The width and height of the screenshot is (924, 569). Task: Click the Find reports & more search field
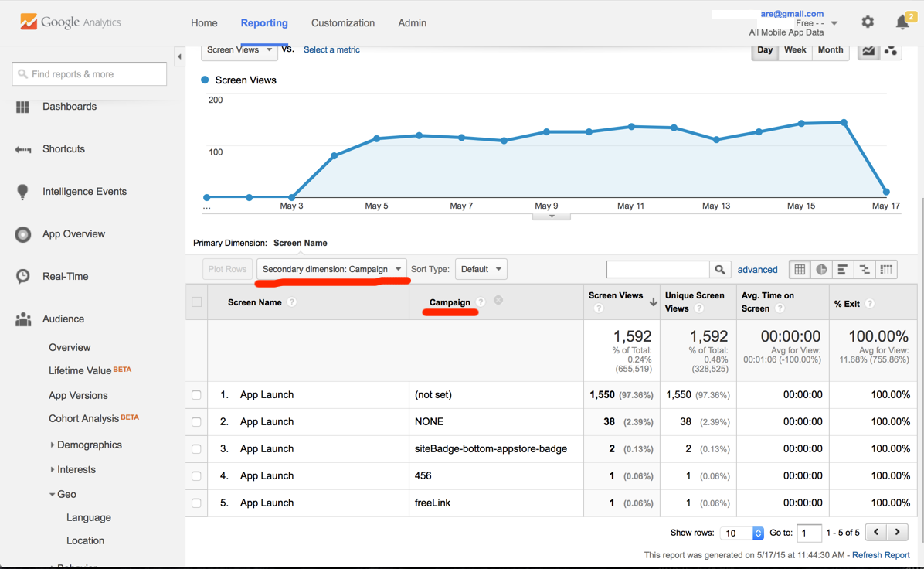coord(90,74)
